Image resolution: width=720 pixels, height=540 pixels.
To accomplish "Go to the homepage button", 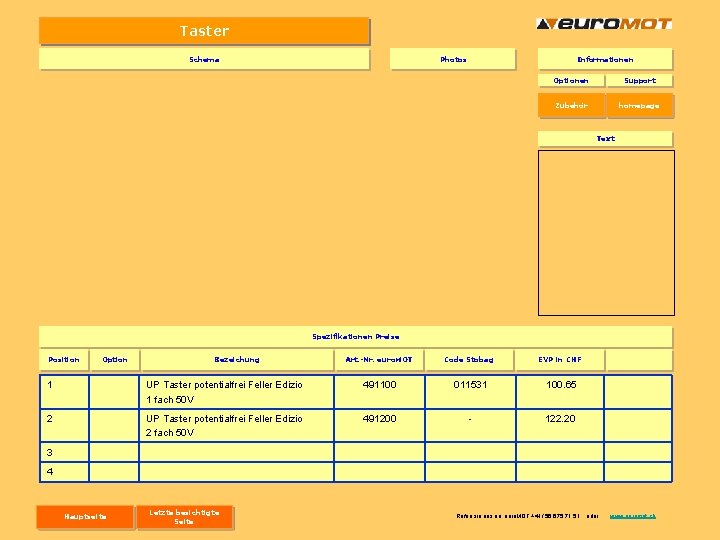I will click(640, 106).
